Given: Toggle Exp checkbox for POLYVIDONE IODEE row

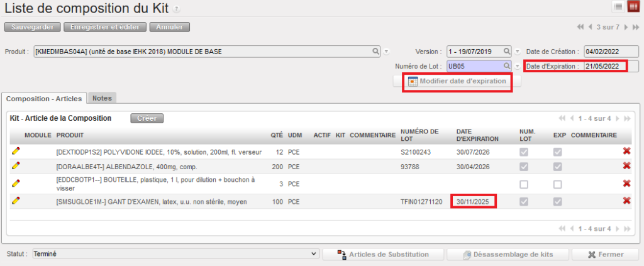Looking at the screenshot, I should coord(557,152).
